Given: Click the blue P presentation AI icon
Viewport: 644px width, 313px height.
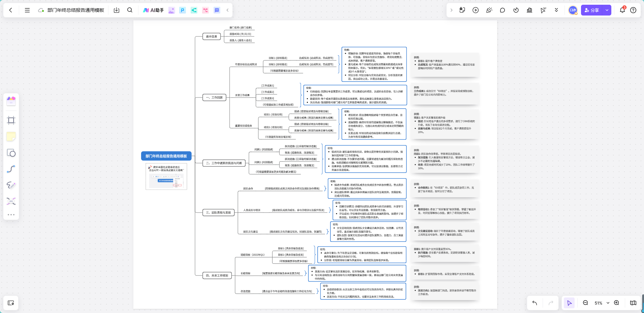Looking at the screenshot, I should [x=183, y=10].
